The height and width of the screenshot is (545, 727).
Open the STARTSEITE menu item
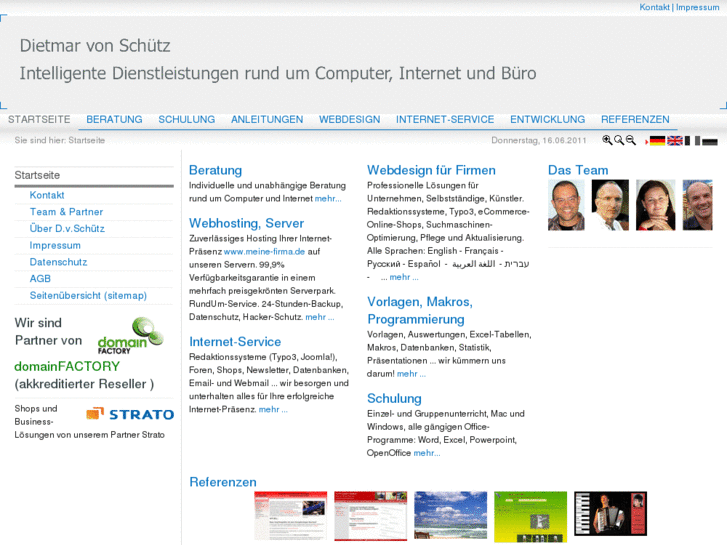(x=39, y=119)
